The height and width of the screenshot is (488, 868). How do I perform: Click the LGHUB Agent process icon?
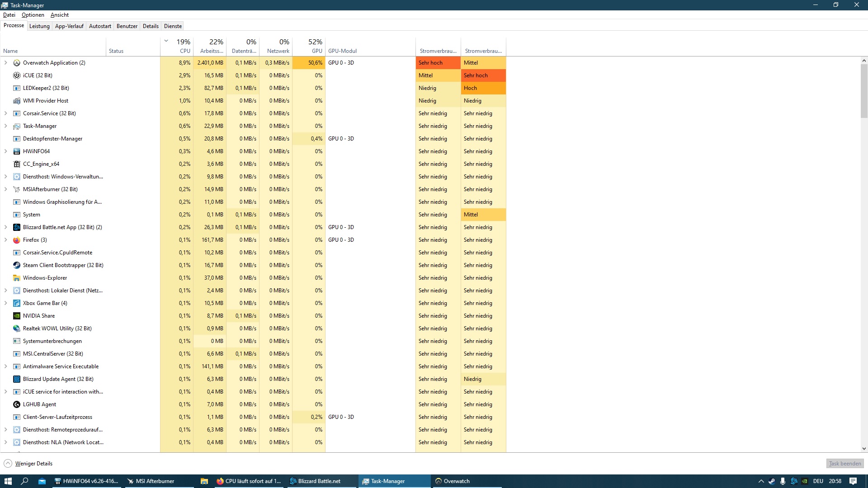(x=17, y=404)
